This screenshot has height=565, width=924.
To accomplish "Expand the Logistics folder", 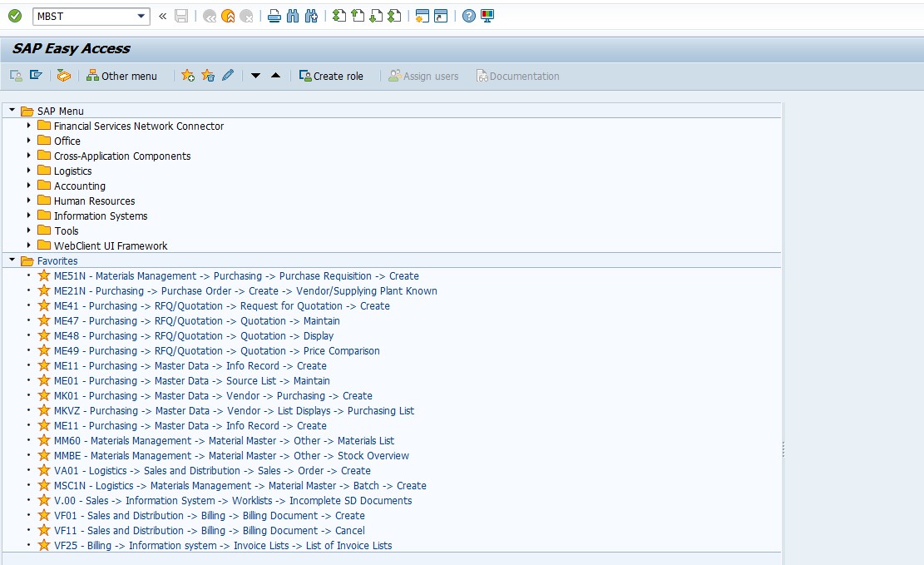I will (28, 171).
